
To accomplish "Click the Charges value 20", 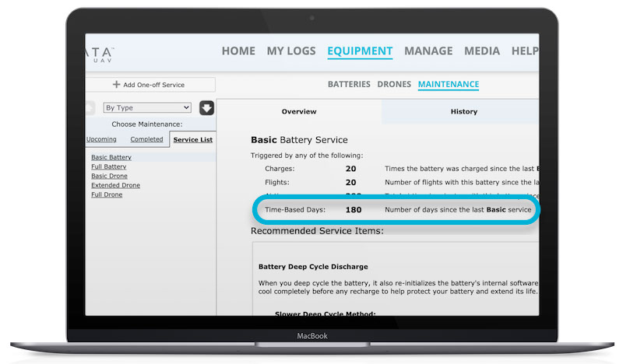I will (351, 169).
